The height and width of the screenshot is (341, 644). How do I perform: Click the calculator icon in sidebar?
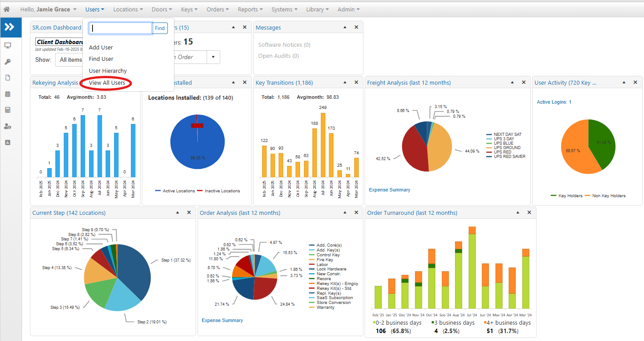(7, 110)
